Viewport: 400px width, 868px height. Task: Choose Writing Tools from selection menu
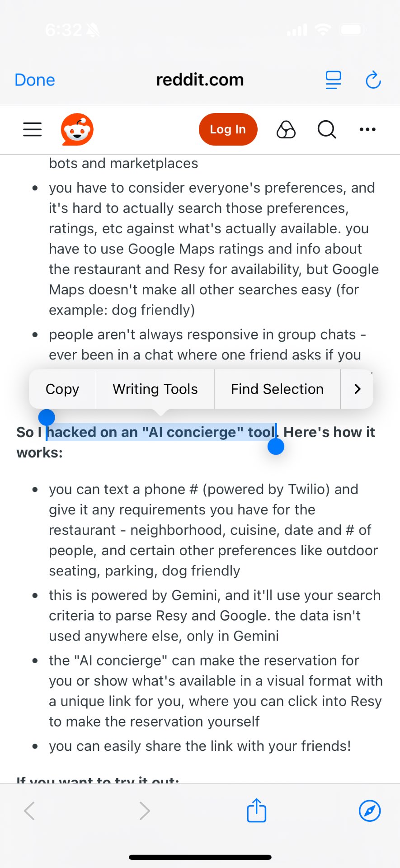point(155,389)
